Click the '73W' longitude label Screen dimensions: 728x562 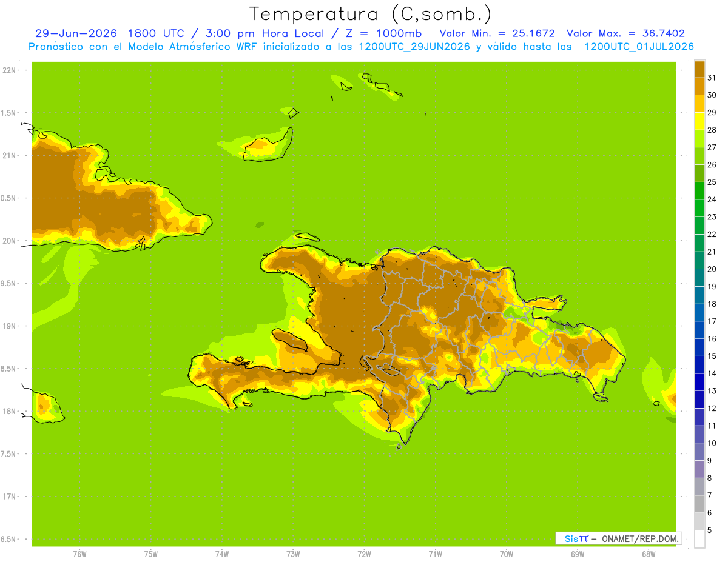(293, 554)
